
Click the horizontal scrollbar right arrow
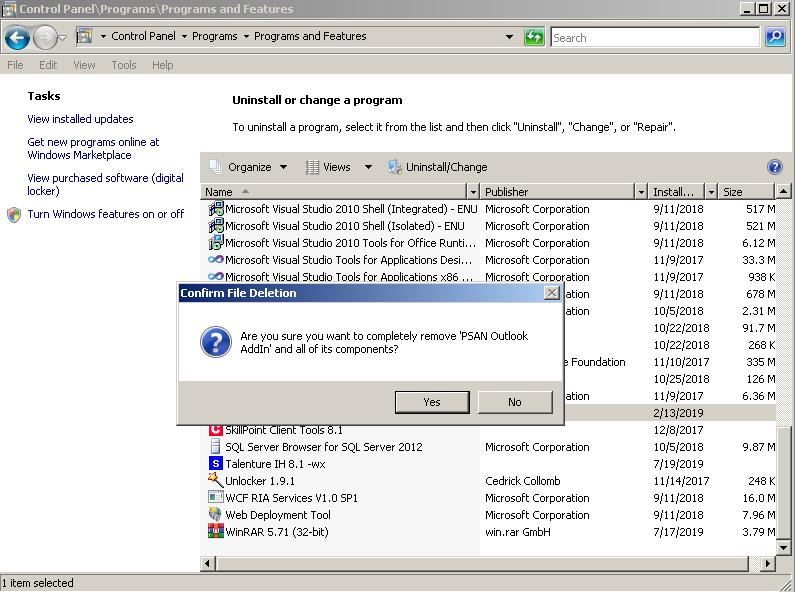point(768,564)
